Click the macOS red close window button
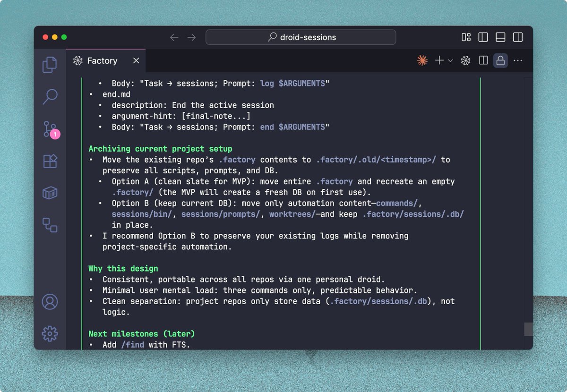Screen dimensions: 567x392 45,37
